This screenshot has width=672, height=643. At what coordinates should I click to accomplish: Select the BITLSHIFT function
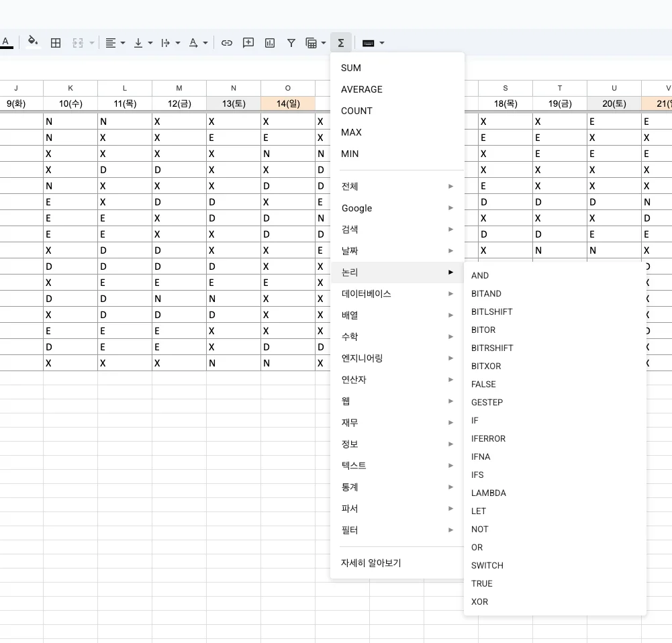(x=555, y=311)
